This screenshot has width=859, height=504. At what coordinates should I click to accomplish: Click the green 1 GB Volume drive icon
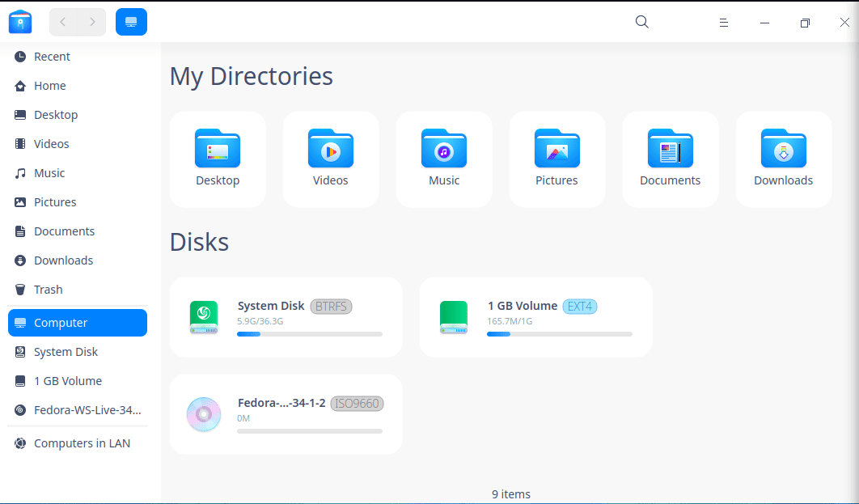click(x=454, y=317)
